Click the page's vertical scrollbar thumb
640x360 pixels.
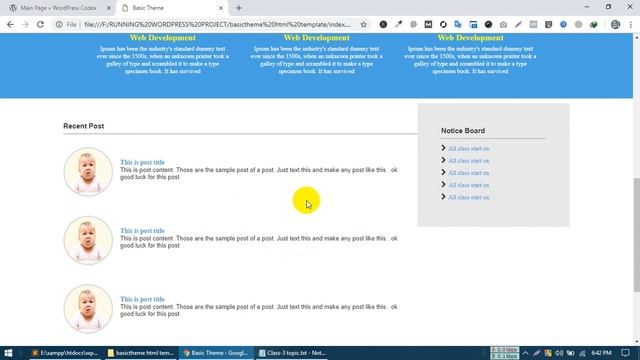click(636, 235)
